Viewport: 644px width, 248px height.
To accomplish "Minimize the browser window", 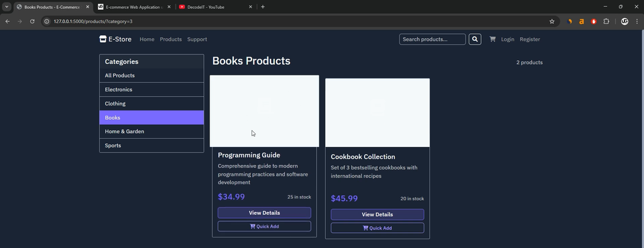I will click(x=606, y=6).
